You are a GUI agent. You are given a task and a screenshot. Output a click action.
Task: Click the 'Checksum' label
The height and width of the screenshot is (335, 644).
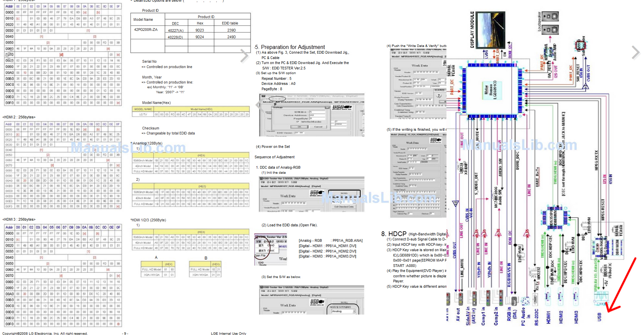tap(151, 128)
